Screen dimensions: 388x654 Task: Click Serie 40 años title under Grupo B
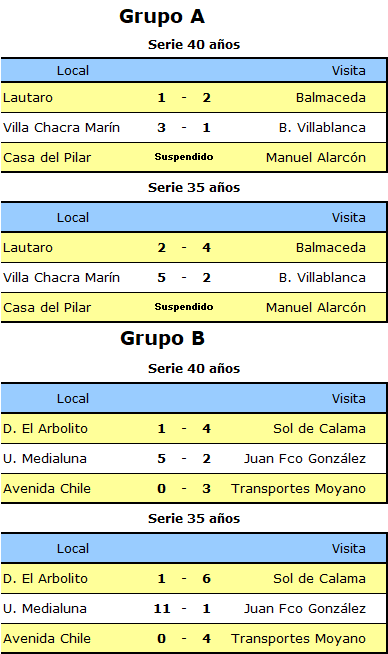click(194, 369)
